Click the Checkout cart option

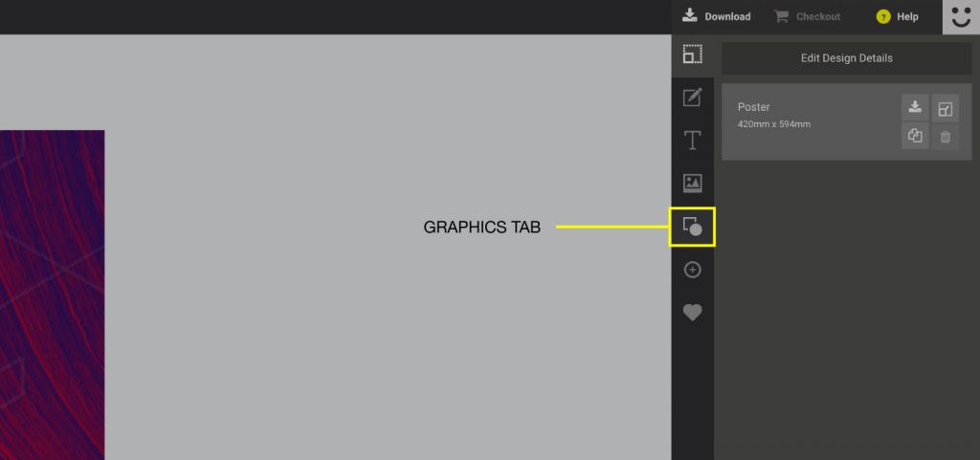(808, 16)
